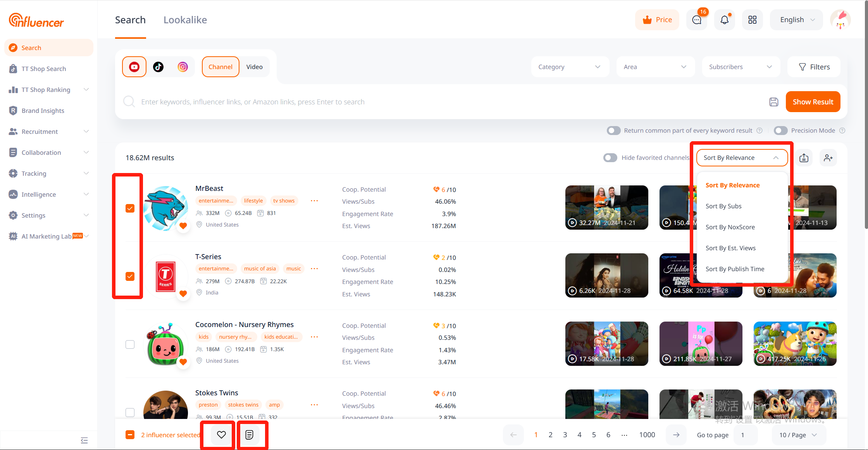Click the export results icon
868x450 pixels.
point(804,157)
